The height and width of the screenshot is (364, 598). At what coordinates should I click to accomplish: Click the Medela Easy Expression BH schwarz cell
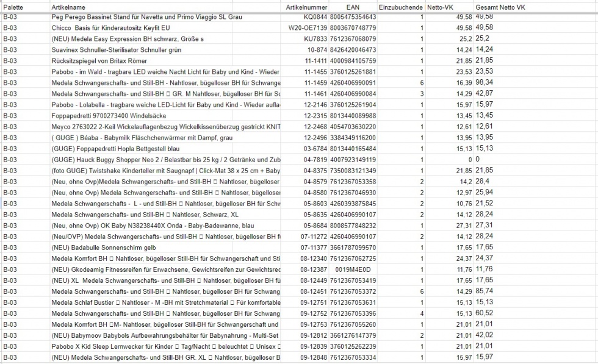pyautogui.click(x=128, y=39)
